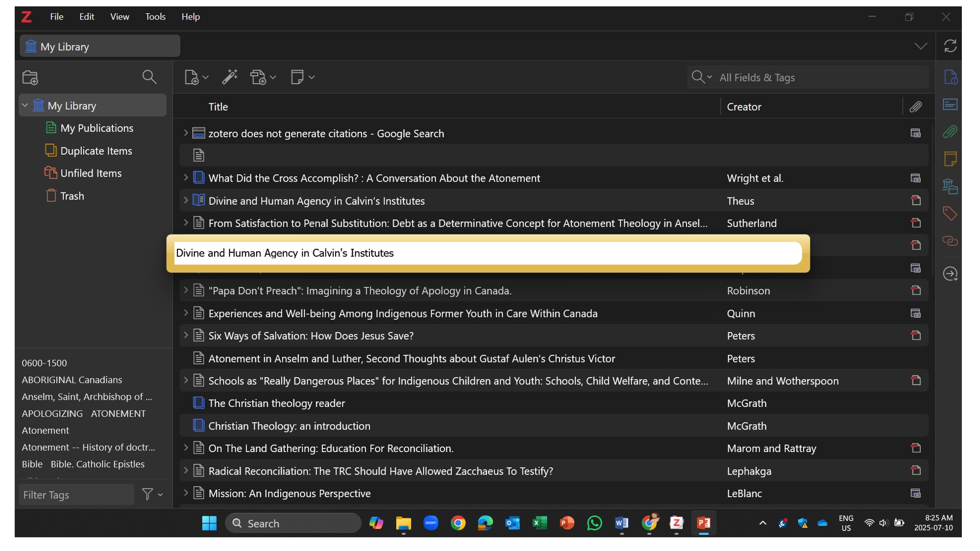
Task: Toggle the ATONEMENT tag filter
Action: (x=118, y=413)
